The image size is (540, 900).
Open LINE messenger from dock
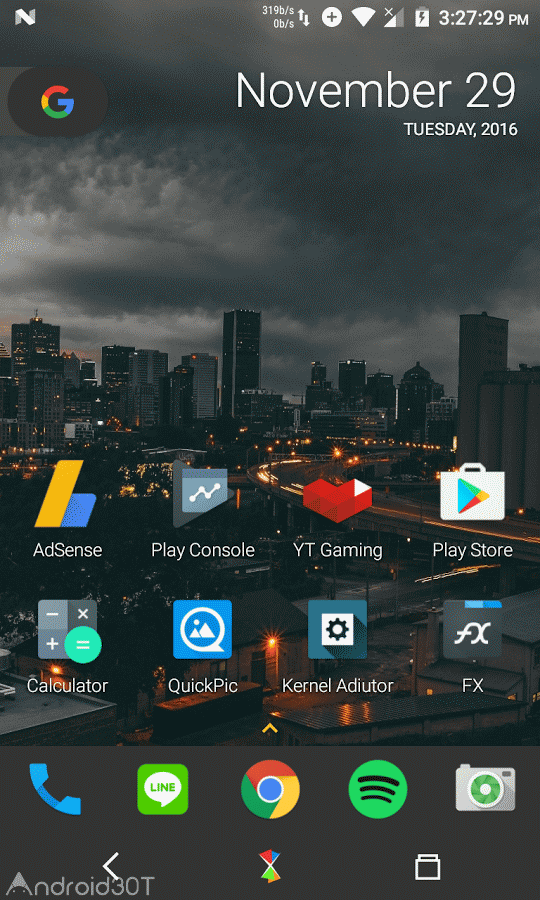pyautogui.click(x=163, y=789)
